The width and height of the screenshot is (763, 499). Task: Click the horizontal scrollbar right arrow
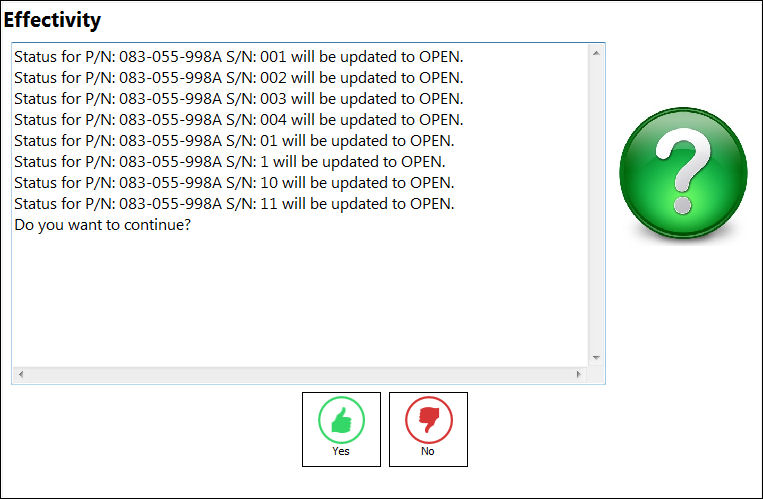[578, 374]
